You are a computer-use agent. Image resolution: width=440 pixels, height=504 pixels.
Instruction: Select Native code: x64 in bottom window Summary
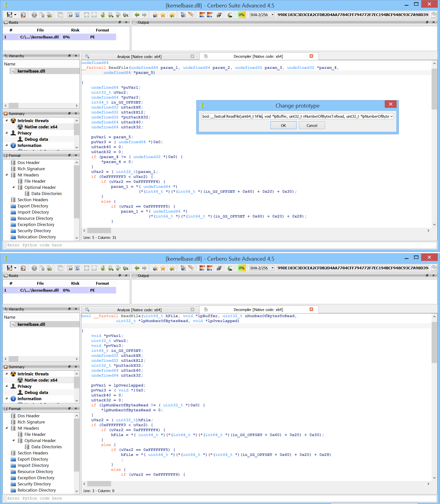41,380
